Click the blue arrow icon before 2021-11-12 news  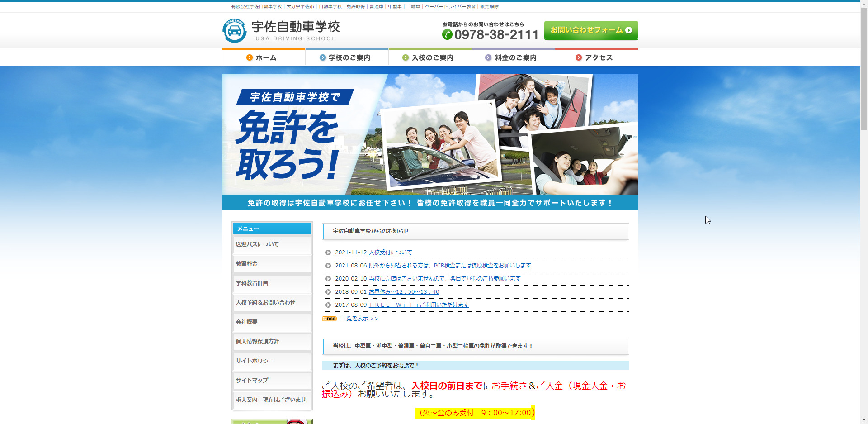(x=328, y=253)
